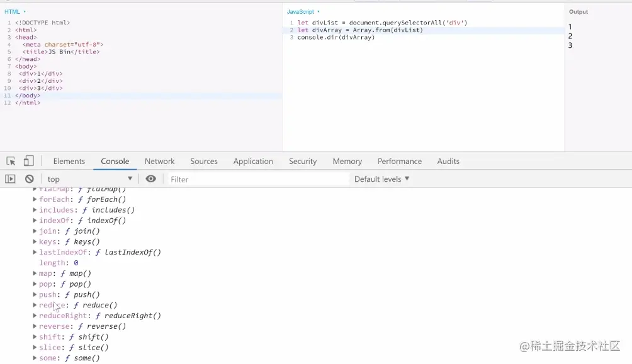Click the '</html>' HTML line
This screenshot has height=364, width=632.
pyautogui.click(x=28, y=102)
